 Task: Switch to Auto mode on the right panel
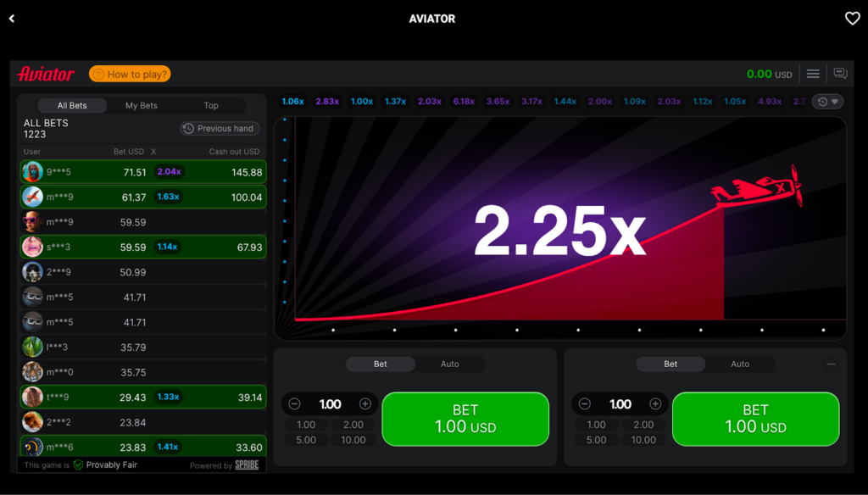click(740, 364)
